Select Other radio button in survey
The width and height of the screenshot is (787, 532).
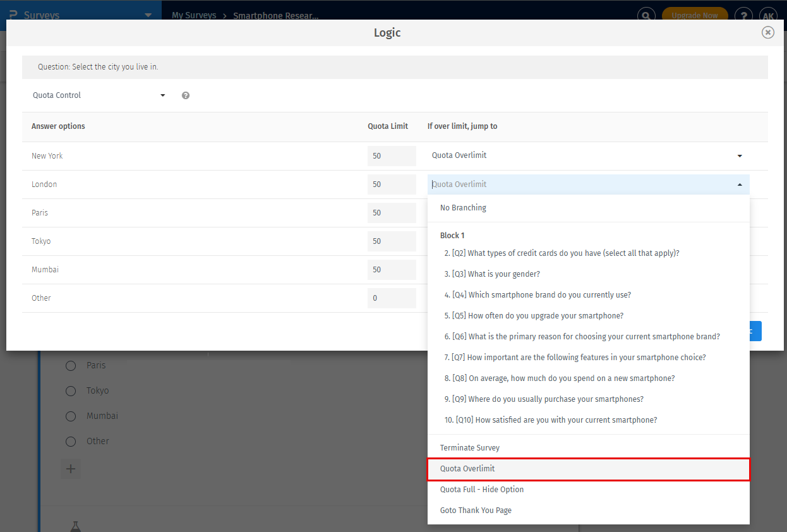(x=71, y=442)
